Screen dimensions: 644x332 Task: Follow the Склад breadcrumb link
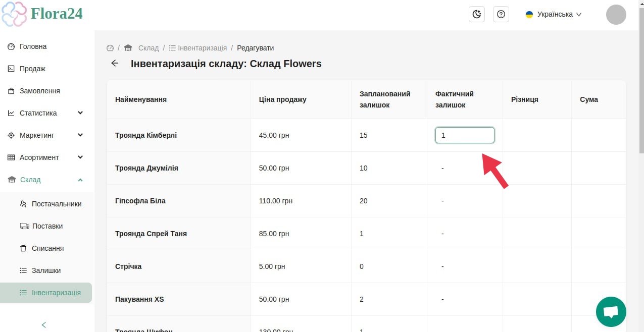(148, 48)
